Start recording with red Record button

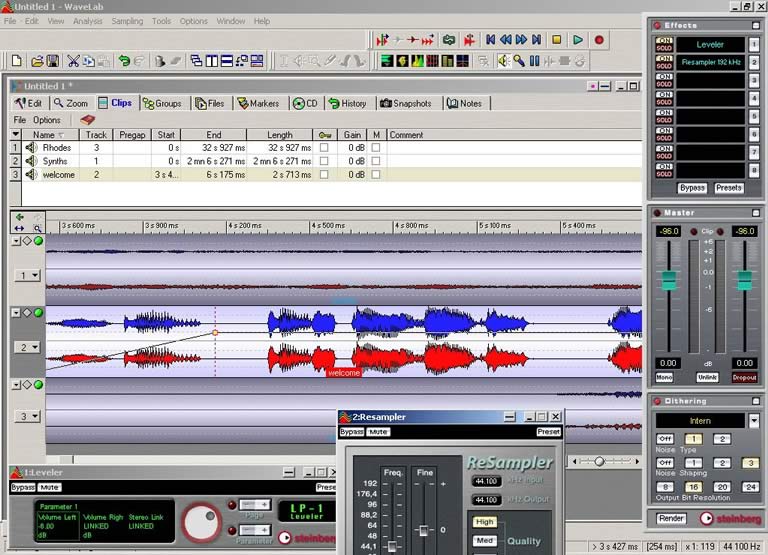pyautogui.click(x=599, y=40)
